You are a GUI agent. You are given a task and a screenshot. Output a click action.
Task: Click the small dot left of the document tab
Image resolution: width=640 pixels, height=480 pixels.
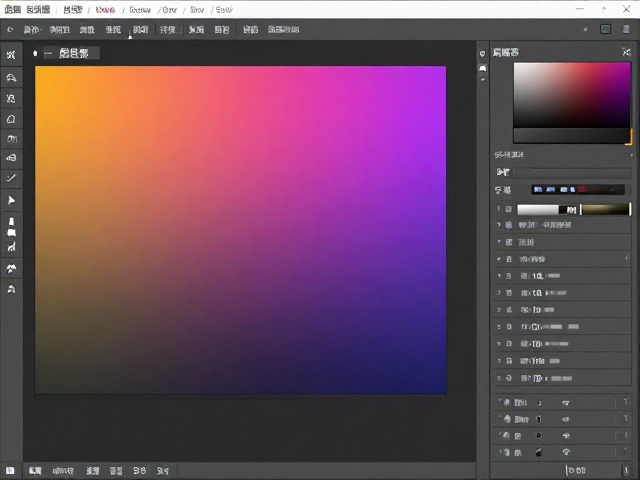35,53
